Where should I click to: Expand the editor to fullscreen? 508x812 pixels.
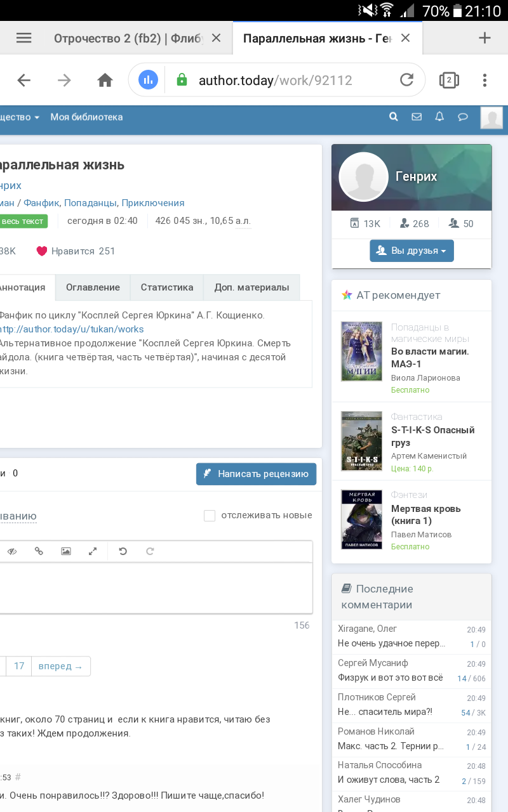[93, 551]
